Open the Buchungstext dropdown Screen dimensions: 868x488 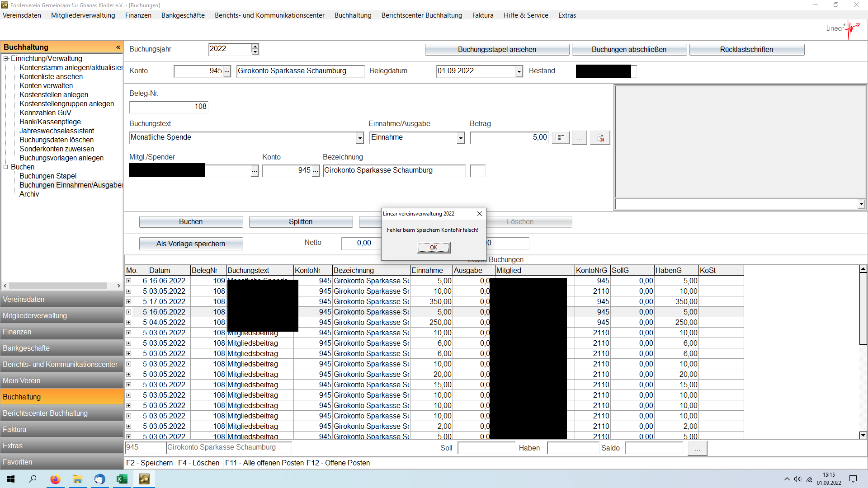pyautogui.click(x=360, y=138)
